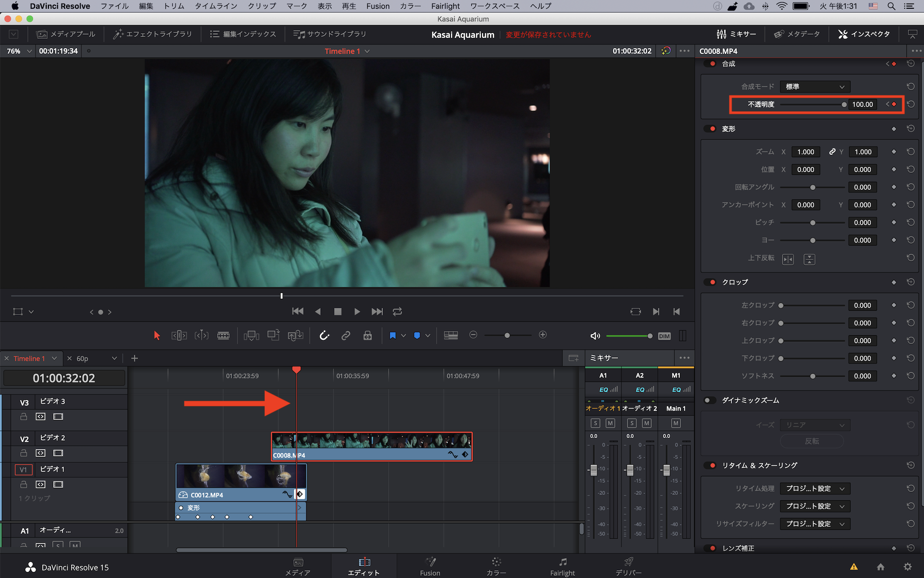Viewport: 924px width, 578px height.
Task: Click the flip horizontal icon in inspector
Action: 788,259
